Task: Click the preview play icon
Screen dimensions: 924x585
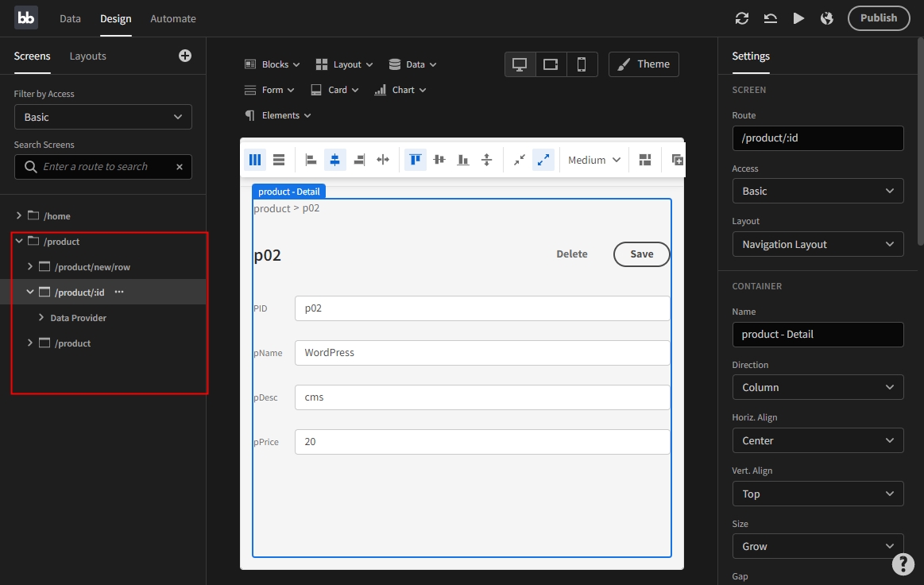Action: pos(798,18)
